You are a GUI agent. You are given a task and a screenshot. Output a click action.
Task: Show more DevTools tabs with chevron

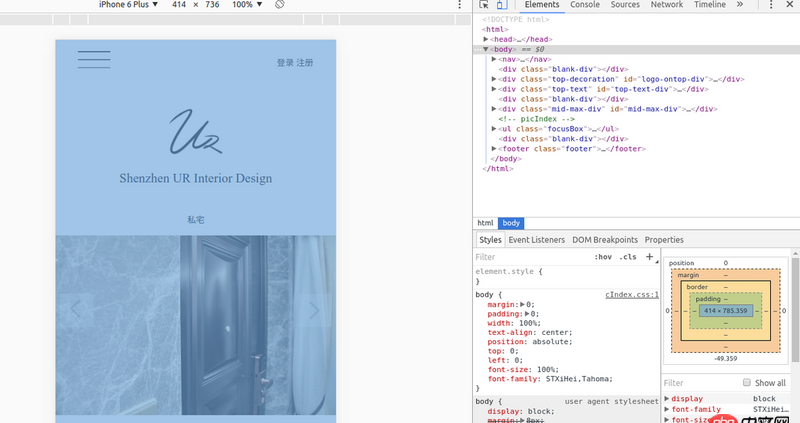740,5
